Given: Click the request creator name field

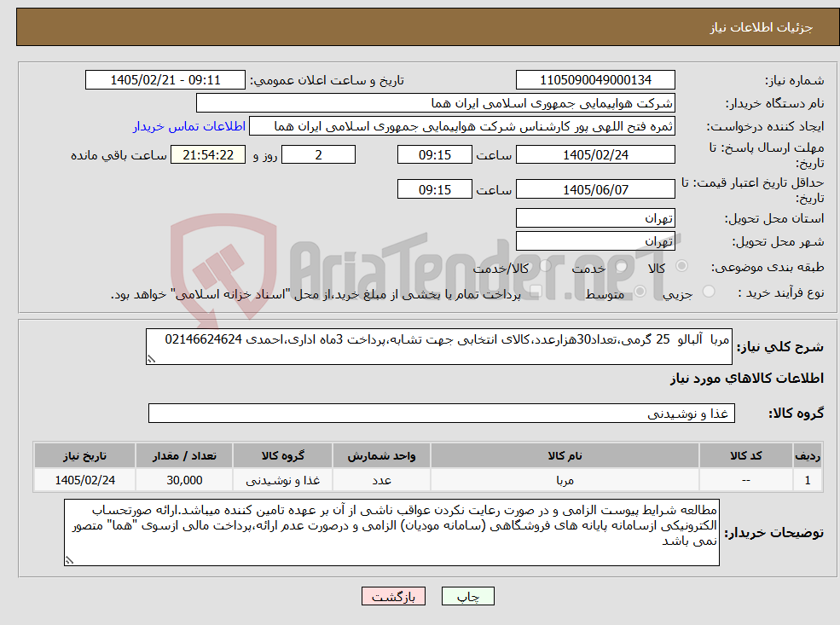Looking at the screenshot, I should coord(461,126).
